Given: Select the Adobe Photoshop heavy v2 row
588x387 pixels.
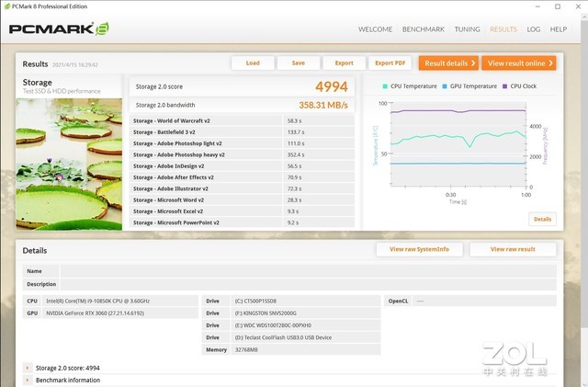Looking at the screenshot, I should tap(242, 154).
